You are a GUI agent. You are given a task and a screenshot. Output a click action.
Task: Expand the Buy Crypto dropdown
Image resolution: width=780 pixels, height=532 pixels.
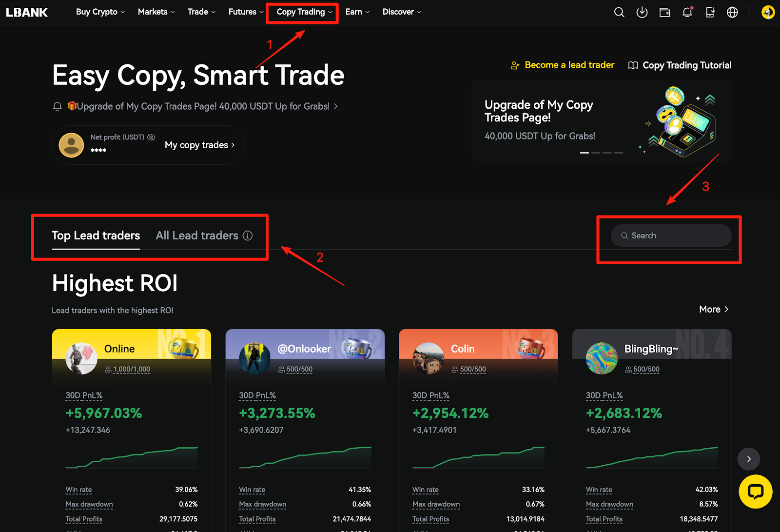pos(100,12)
